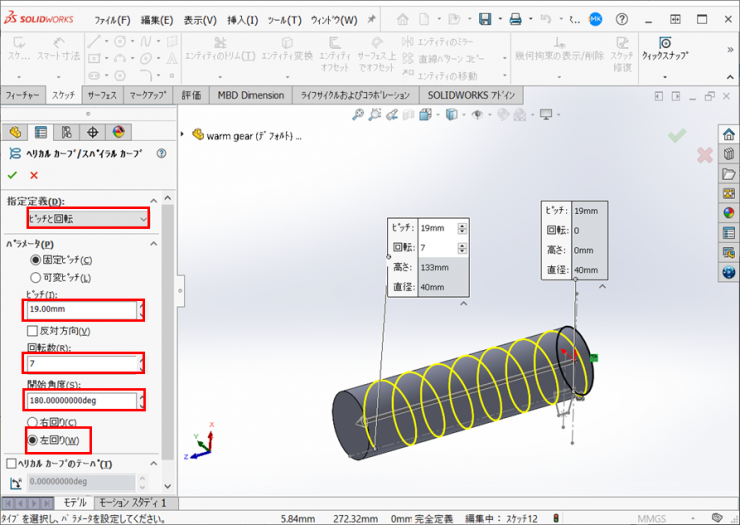
Task: Click the クイックスナップ quick snaps button
Action: 664,51
